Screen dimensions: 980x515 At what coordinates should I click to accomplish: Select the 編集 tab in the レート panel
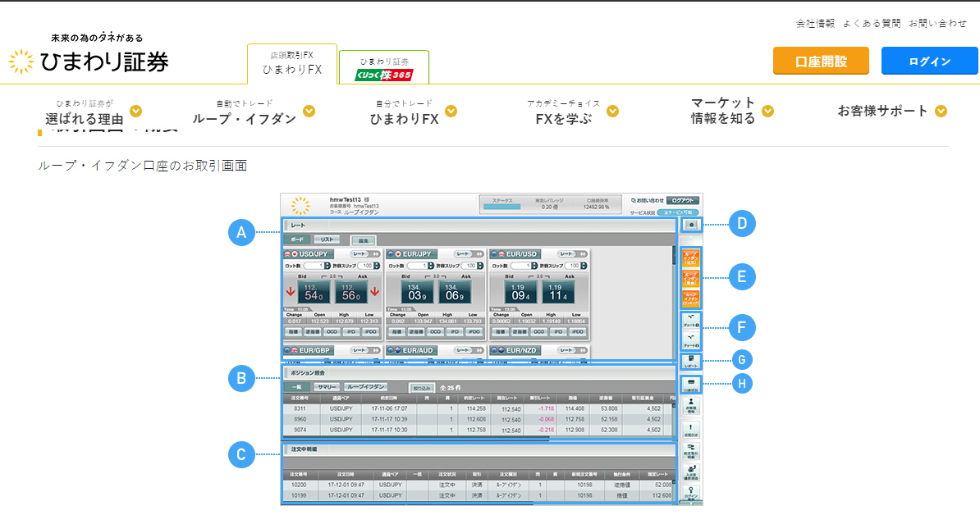(x=363, y=240)
